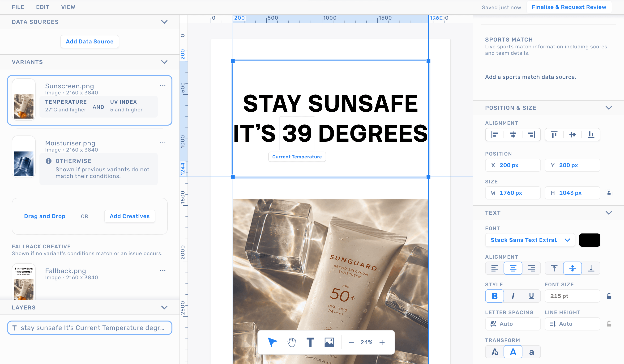Collapse the Variants section
The image size is (624, 364).
(x=164, y=62)
